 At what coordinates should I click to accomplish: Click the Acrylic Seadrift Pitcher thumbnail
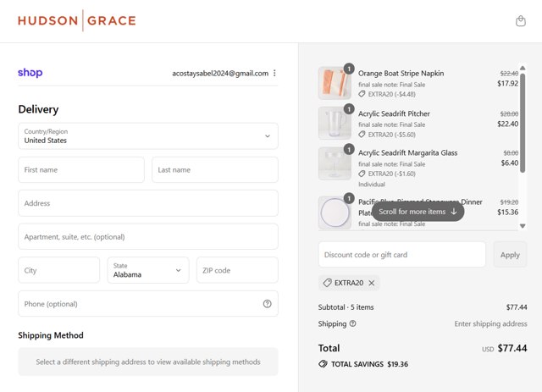[335, 123]
